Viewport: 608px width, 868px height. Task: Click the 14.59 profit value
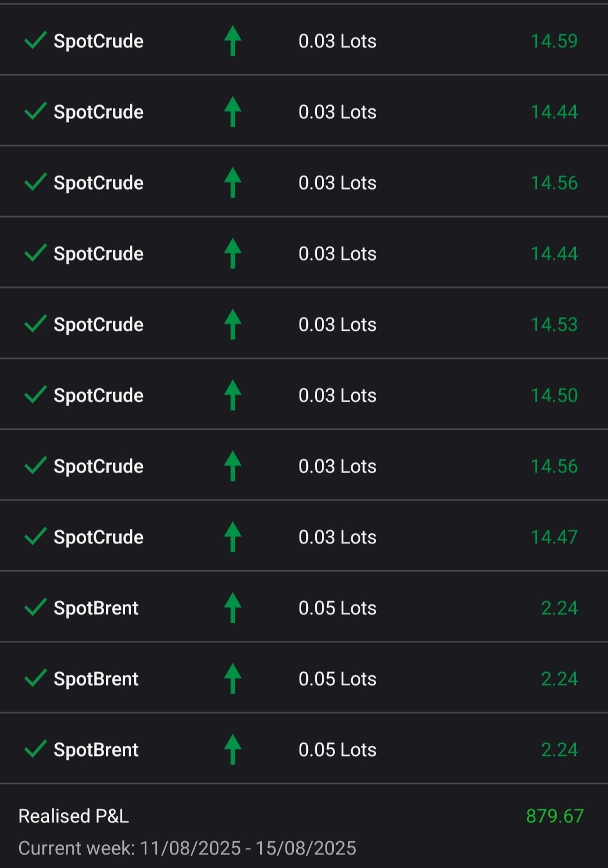coord(554,41)
